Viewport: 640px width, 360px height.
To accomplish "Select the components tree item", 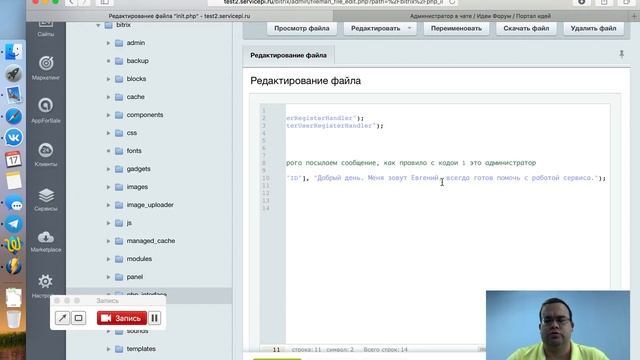I will coord(145,115).
